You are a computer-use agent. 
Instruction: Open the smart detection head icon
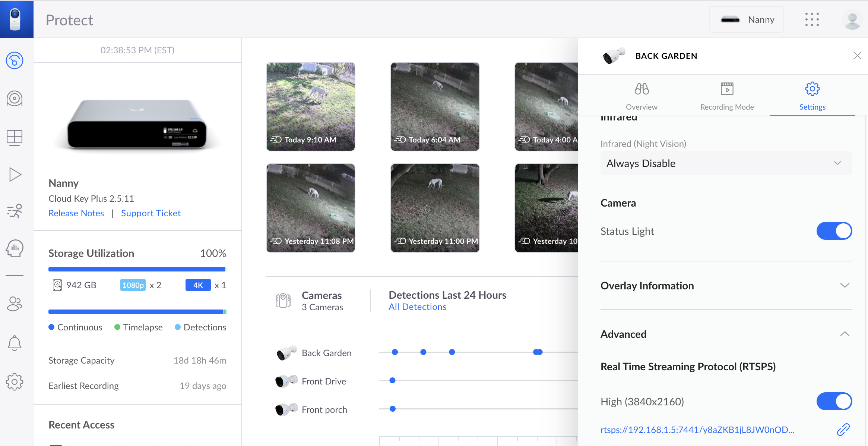coord(15,249)
